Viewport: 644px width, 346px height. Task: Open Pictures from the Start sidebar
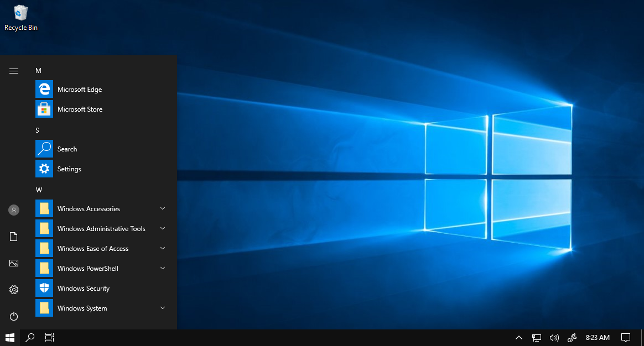coord(13,263)
